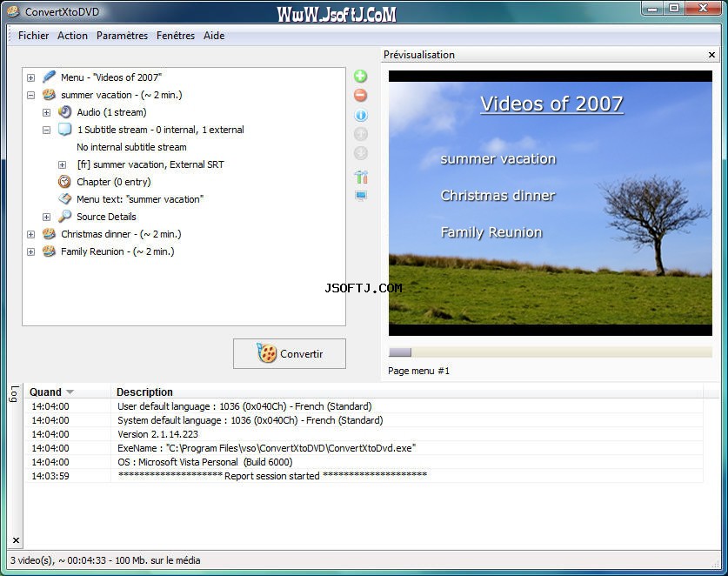Expand the Family Reunion node
This screenshot has width=728, height=576.
point(30,251)
